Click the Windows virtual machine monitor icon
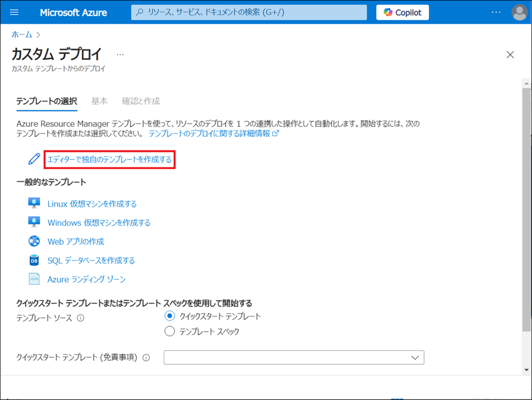 (34, 222)
